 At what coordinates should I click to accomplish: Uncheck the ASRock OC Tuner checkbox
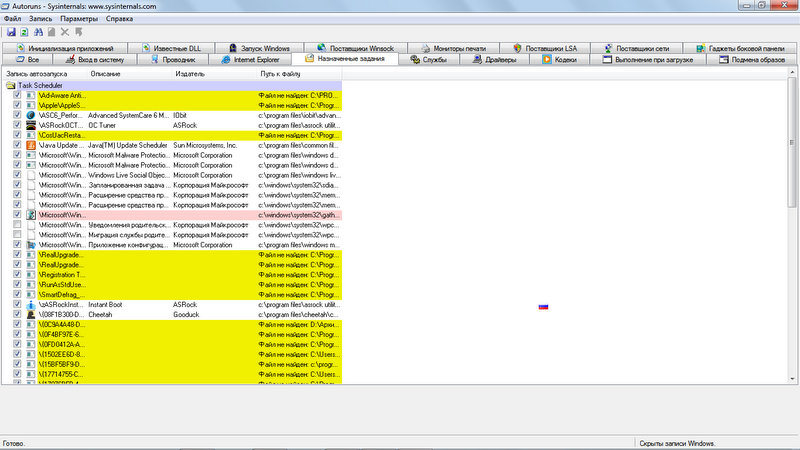tap(17, 125)
